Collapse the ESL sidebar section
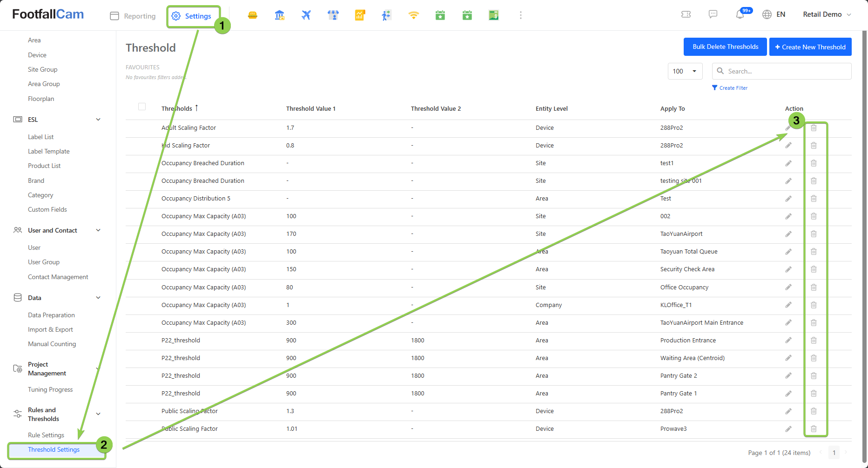Screen dimensions: 868x468 (98, 120)
